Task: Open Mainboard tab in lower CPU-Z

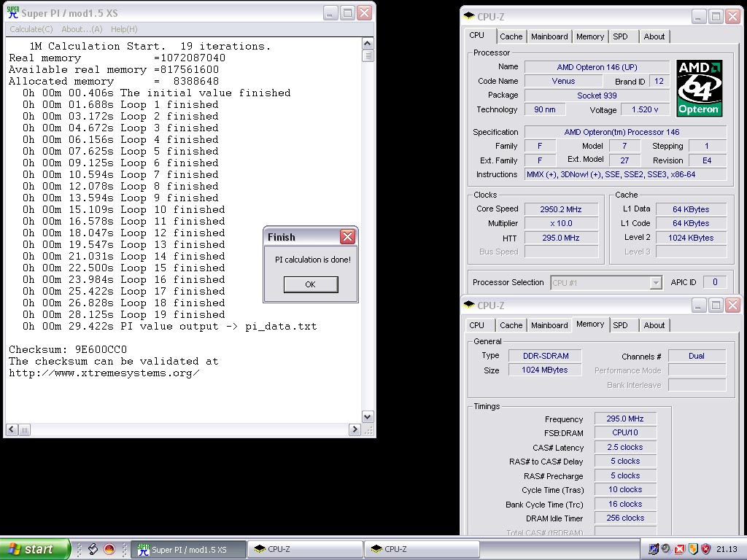Action: click(x=549, y=325)
